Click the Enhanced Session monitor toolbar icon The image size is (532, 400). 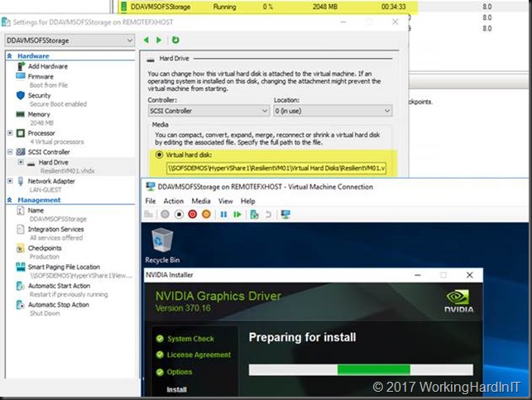(x=285, y=214)
